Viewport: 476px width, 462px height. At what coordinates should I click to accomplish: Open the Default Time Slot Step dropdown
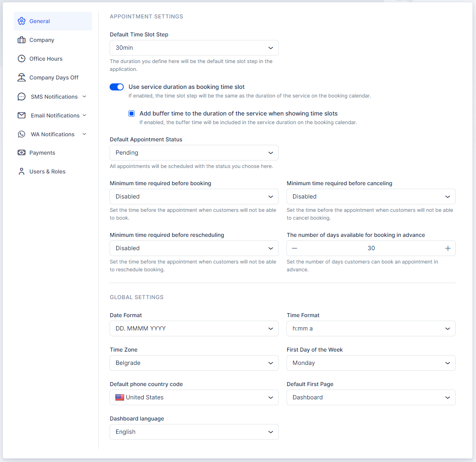click(x=194, y=48)
